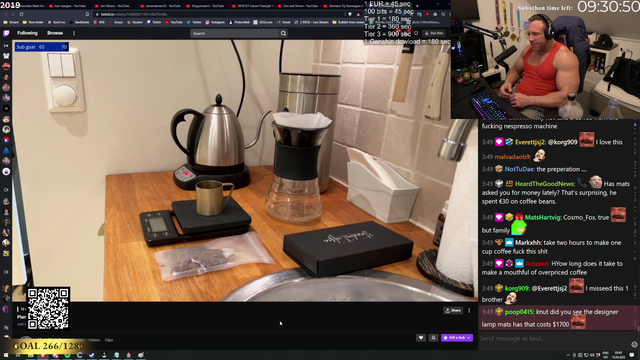
Task: Switch to the Jon Olsson YouTube tab
Action: [x=114, y=6]
